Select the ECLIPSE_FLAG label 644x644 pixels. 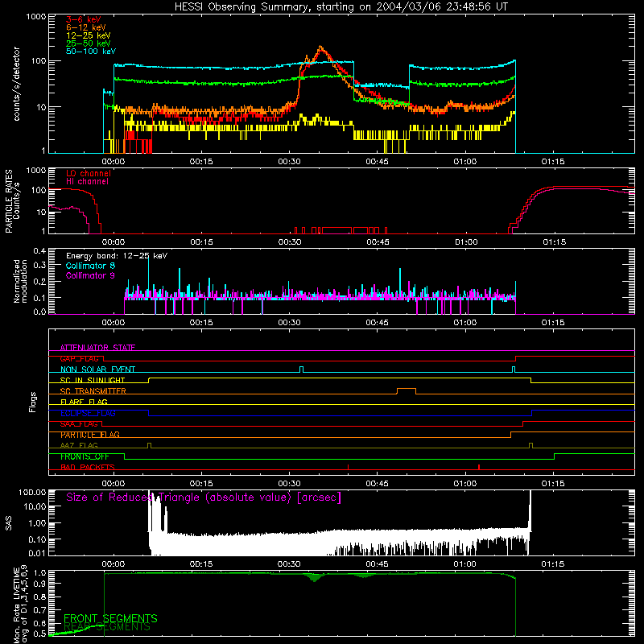(88, 413)
